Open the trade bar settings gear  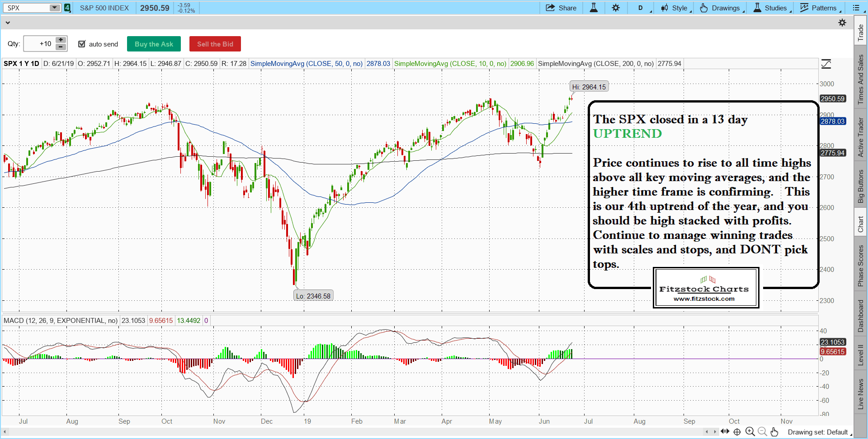tap(842, 23)
